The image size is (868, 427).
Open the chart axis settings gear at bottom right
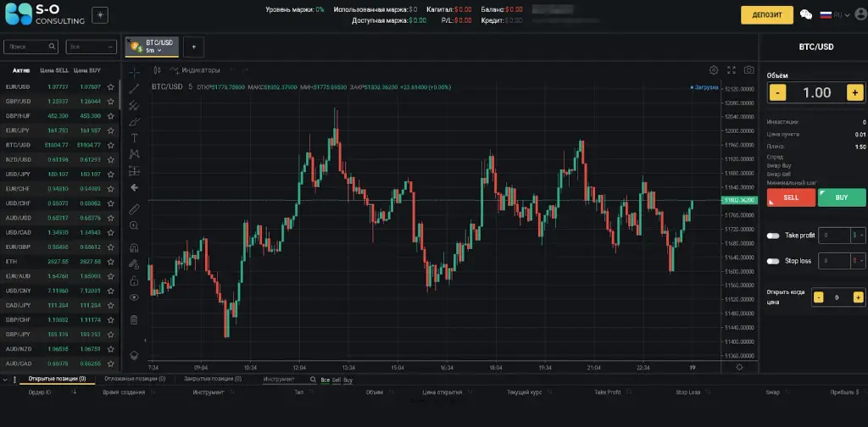[739, 367]
